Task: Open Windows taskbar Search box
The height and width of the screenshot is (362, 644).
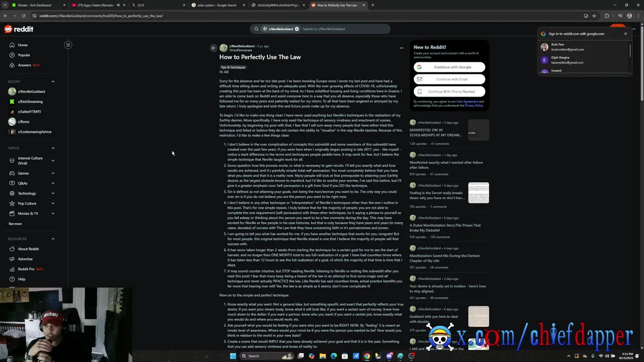Action: 266,356
